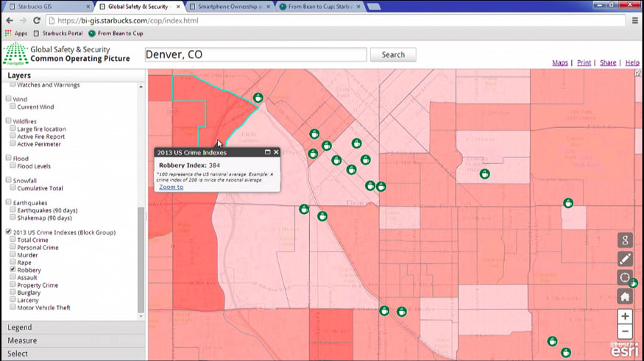Enable the Personal Crime layer
The height and width of the screenshot is (361, 644).
[13, 246]
